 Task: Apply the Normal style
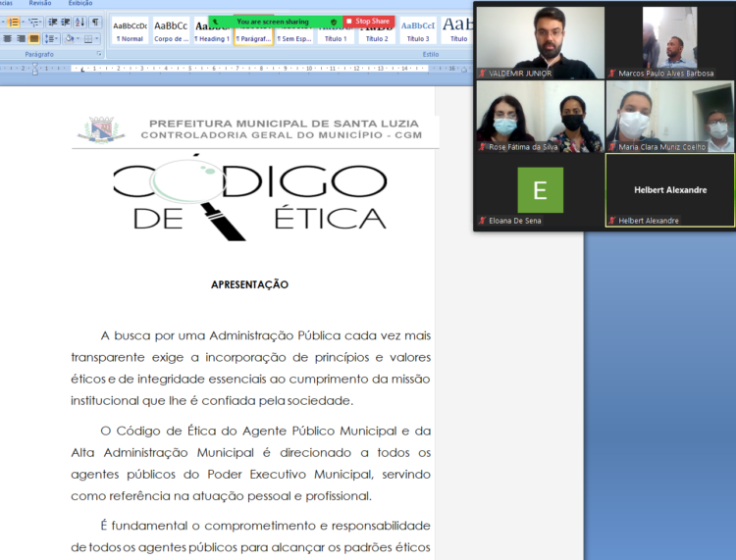(x=130, y=29)
